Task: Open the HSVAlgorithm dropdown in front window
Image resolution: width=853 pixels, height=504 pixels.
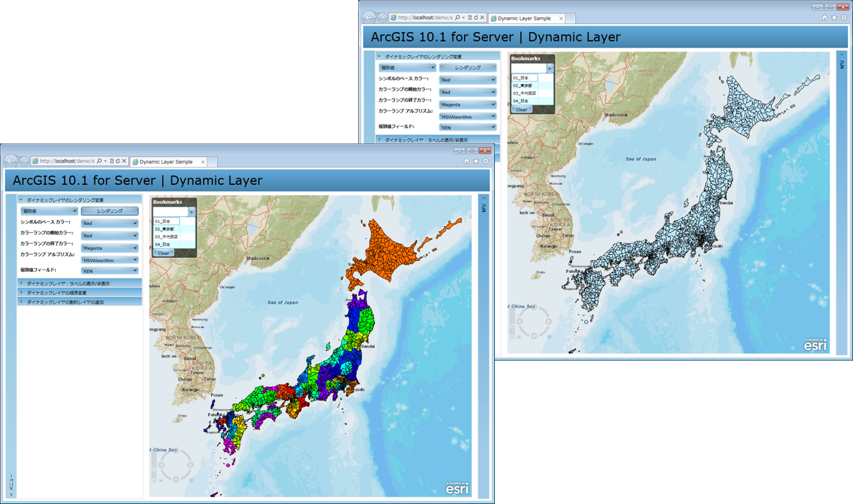Action: point(110,260)
